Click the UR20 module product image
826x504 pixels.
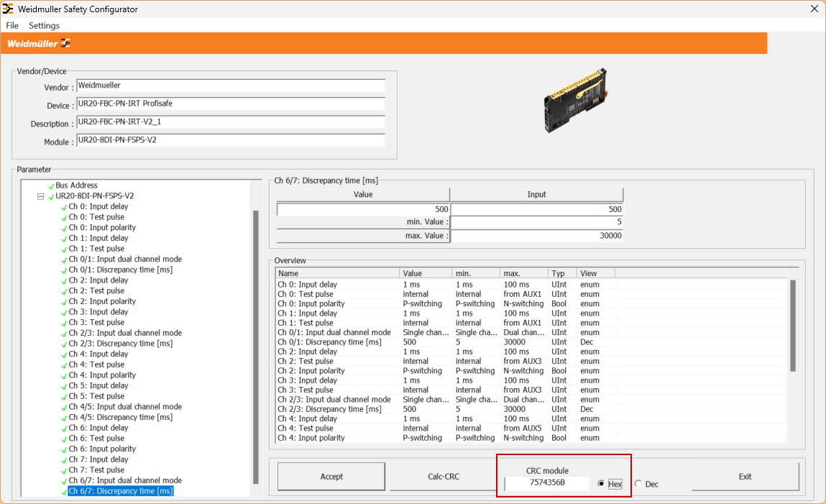click(576, 99)
